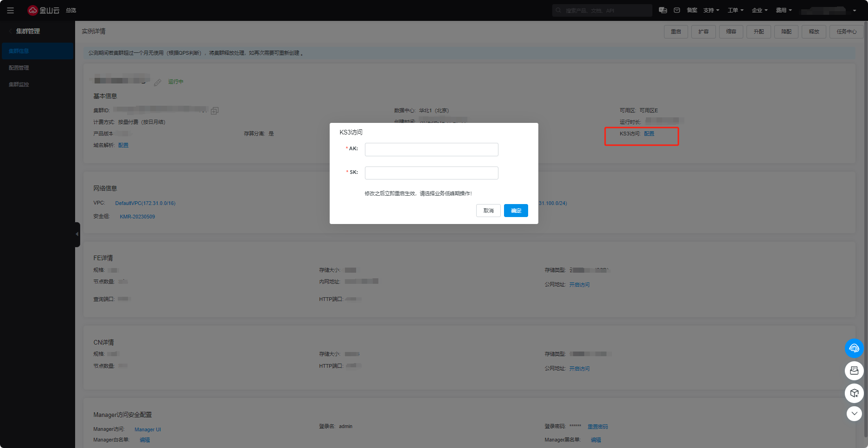Open the Manager UI link
Image resolution: width=868 pixels, height=448 pixels.
pos(147,429)
